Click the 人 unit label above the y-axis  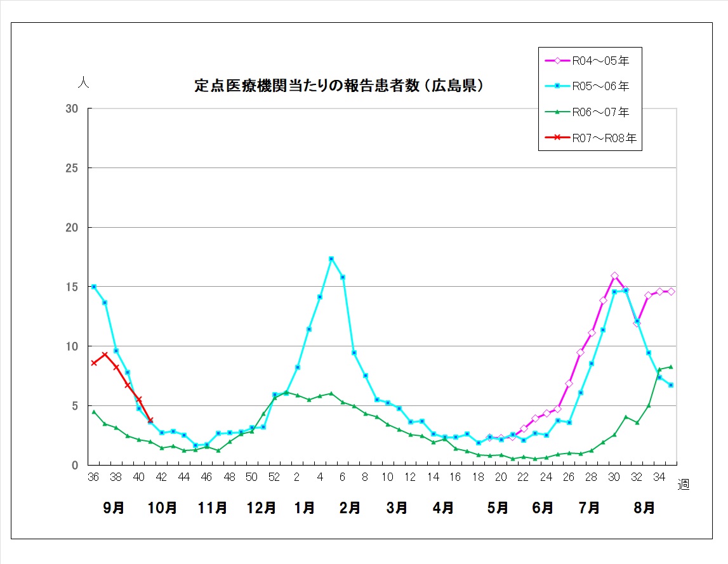tap(83, 82)
